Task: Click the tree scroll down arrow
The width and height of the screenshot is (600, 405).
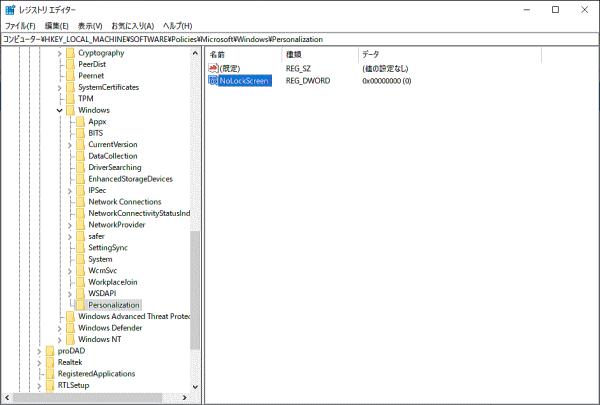Action: 195,387
